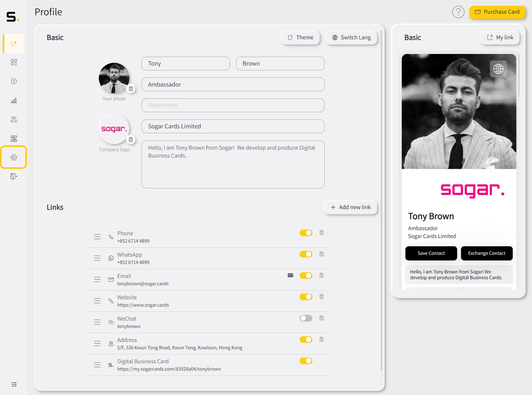The width and height of the screenshot is (532, 395).
Task: Click the logout icon at the sidebar bottom
Action: [x=13, y=176]
